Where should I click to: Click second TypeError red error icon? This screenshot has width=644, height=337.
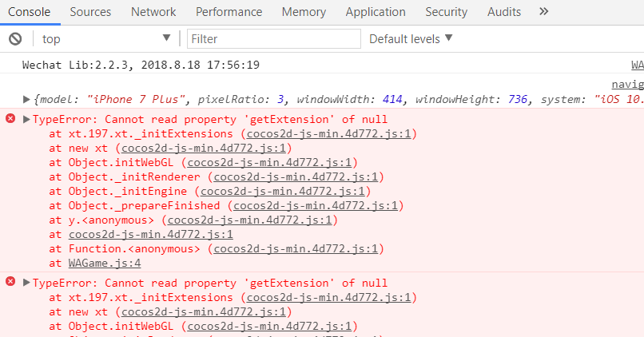pyautogui.click(x=10, y=283)
